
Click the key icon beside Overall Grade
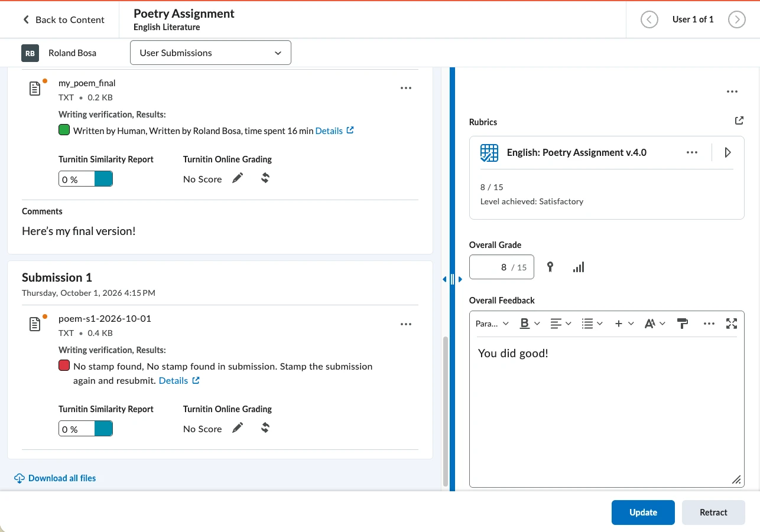550,267
